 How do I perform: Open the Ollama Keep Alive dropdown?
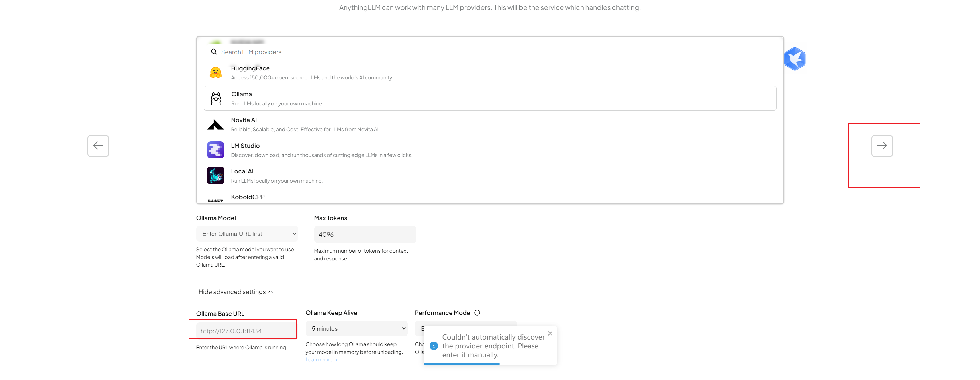pos(356,329)
